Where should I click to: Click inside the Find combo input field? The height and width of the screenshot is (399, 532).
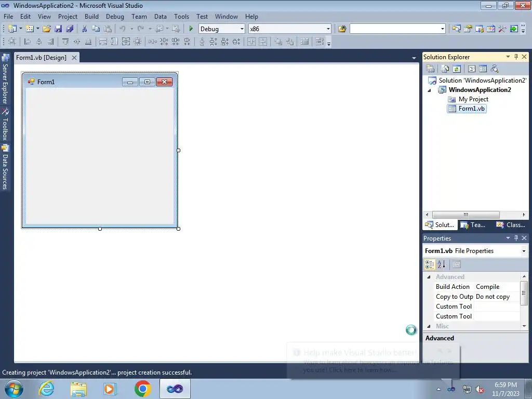[395, 29]
